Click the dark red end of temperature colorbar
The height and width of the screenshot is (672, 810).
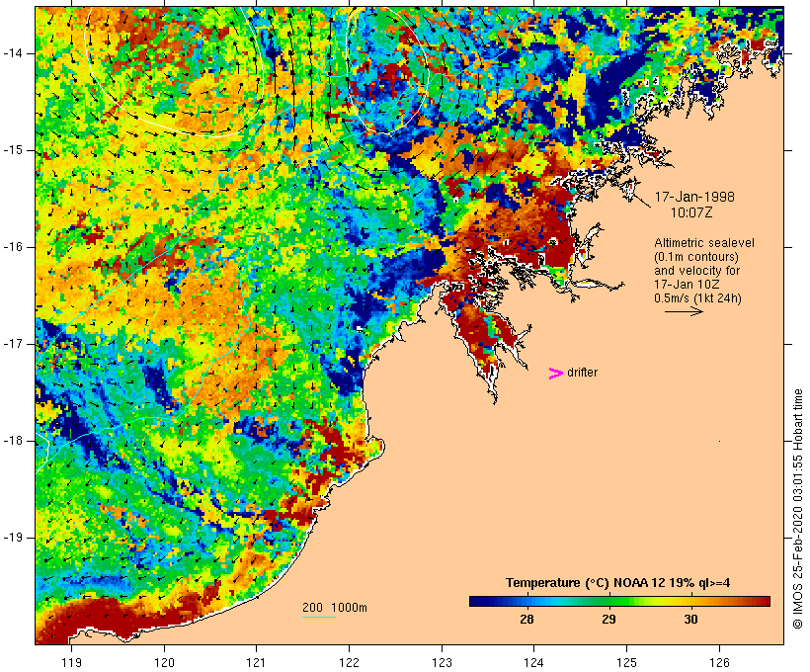pos(762,601)
